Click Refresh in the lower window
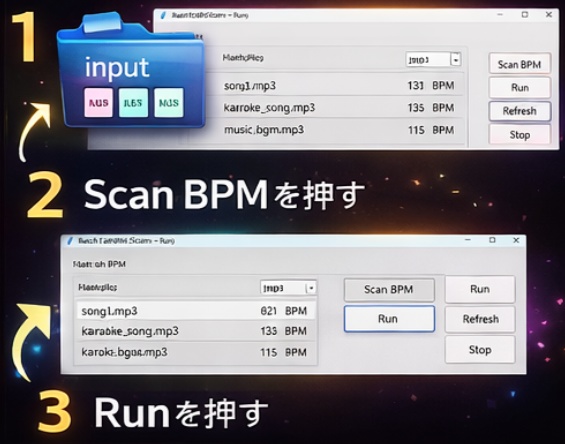 (480, 319)
